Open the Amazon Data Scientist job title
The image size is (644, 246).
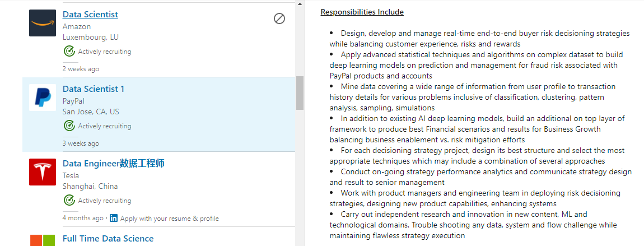coord(90,15)
